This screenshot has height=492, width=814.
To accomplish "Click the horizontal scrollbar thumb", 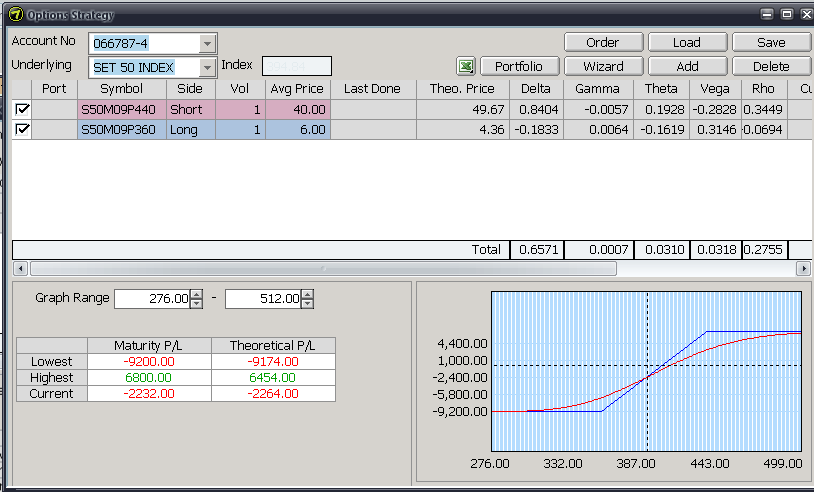I will click(x=323, y=268).
